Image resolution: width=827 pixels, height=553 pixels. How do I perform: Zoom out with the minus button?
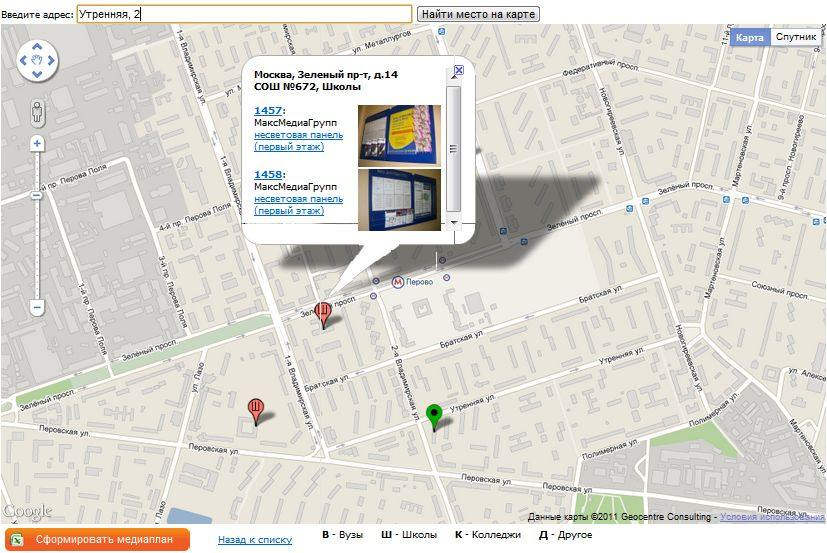pos(37,307)
